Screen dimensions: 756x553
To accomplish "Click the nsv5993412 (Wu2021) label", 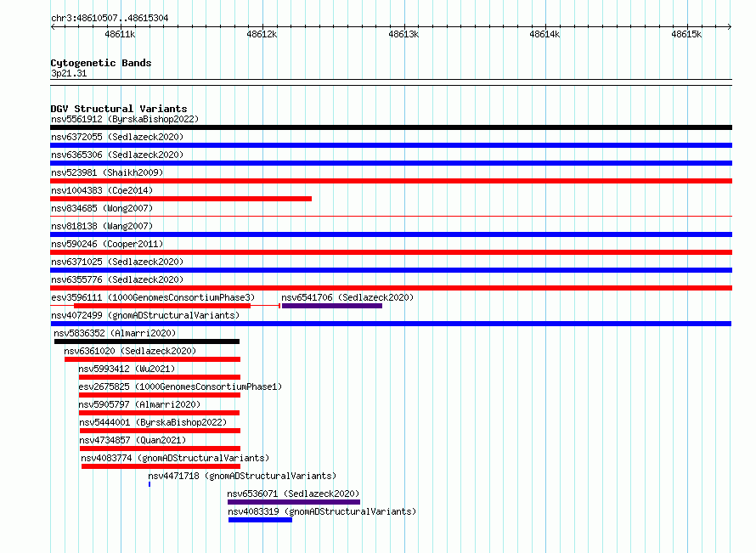I will [127, 369].
